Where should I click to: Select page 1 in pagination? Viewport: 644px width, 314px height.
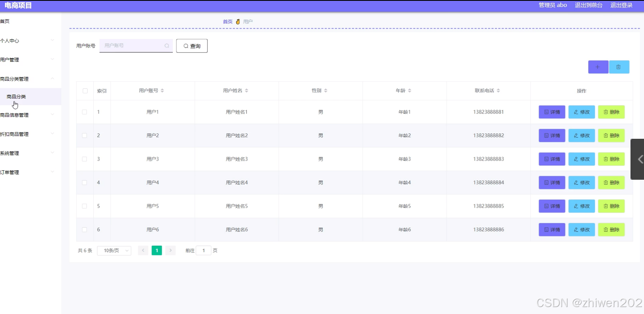tap(157, 251)
